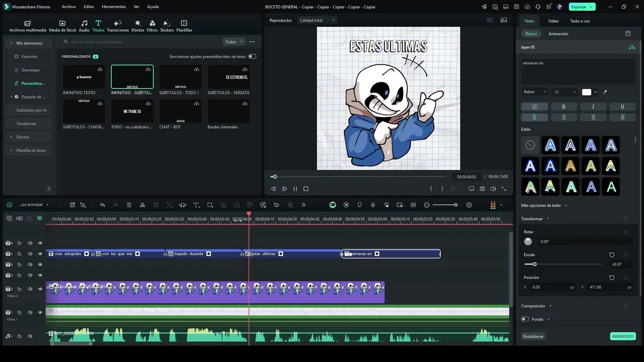The image size is (644, 362).
Task: Open the Bebas font dropdown
Action: coord(535,92)
